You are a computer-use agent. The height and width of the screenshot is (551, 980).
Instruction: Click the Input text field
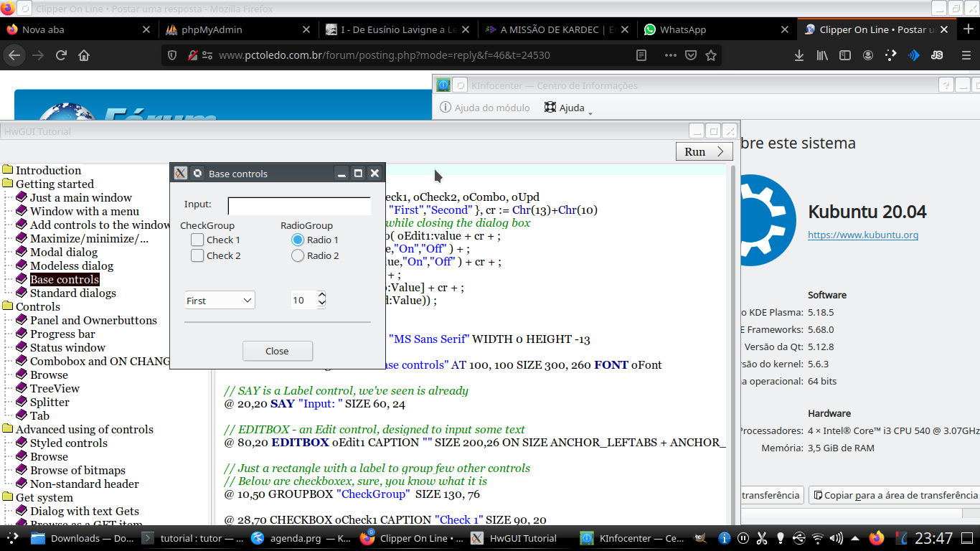pos(298,206)
